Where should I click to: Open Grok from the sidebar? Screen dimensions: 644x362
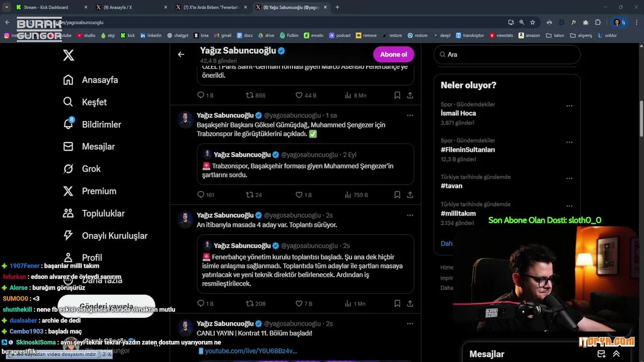(x=82, y=169)
